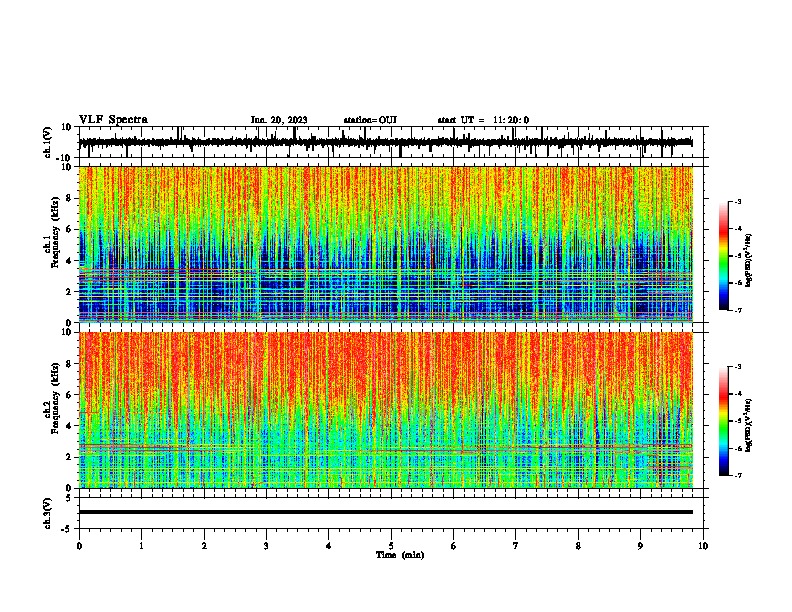
Task: Click the "VLF Spectra" plot title
Action: coord(113,120)
